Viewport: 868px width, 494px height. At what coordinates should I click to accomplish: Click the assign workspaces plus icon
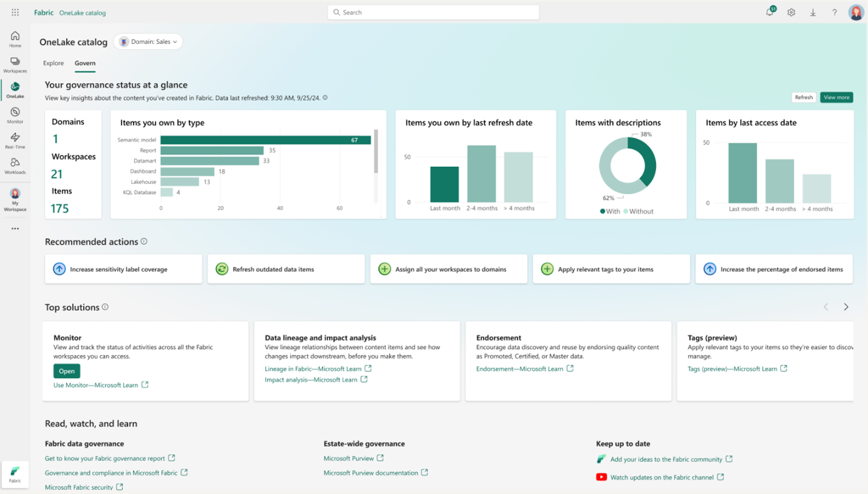pos(385,269)
